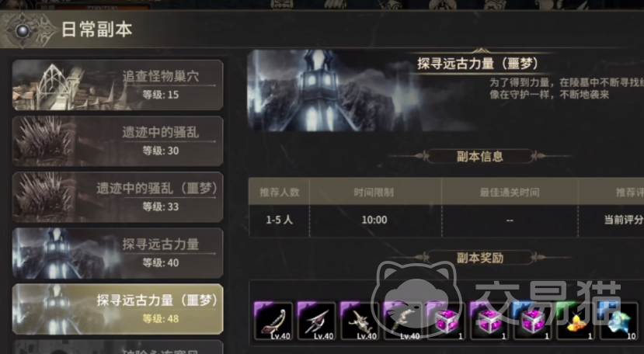Screen dimensions: 644x354
Task: Select the axe weapon reward icon
Action: (x=316, y=321)
